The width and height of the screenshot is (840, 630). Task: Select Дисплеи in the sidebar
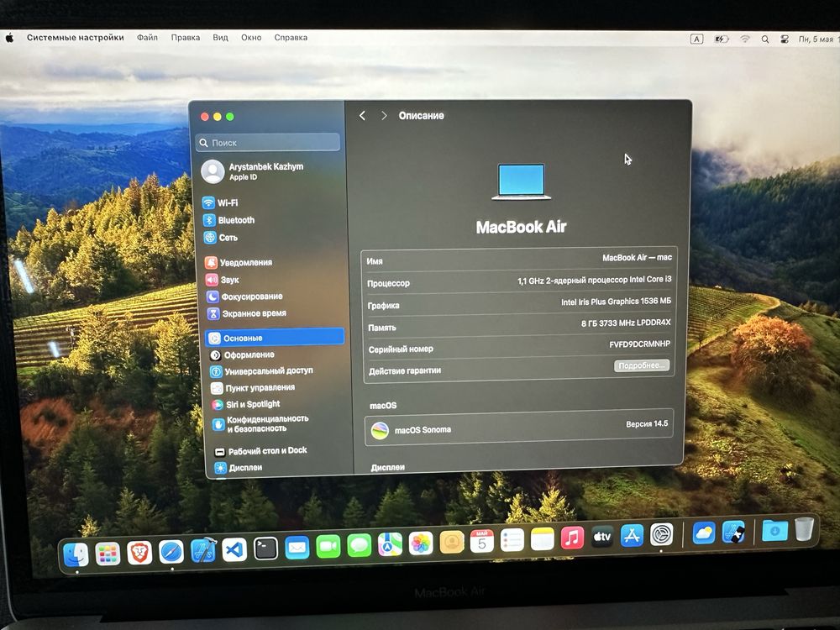coord(238,468)
